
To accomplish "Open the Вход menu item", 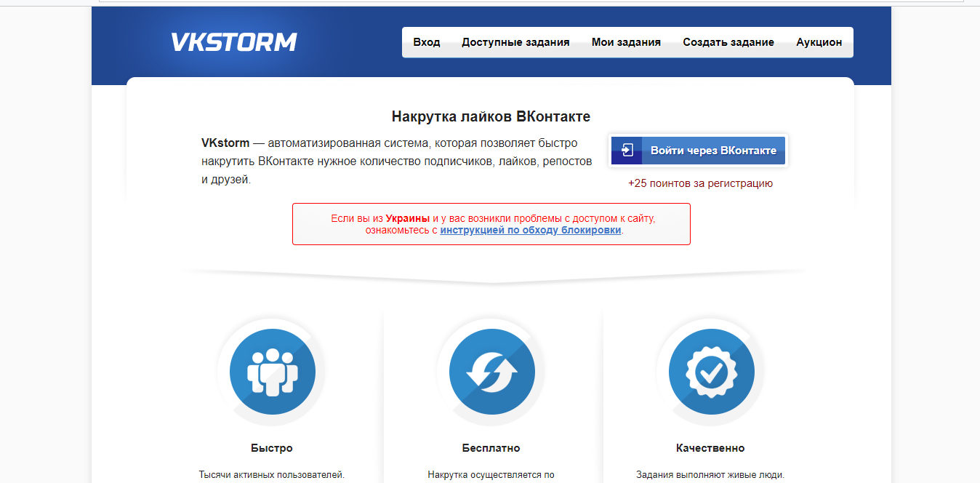I will coord(427,41).
